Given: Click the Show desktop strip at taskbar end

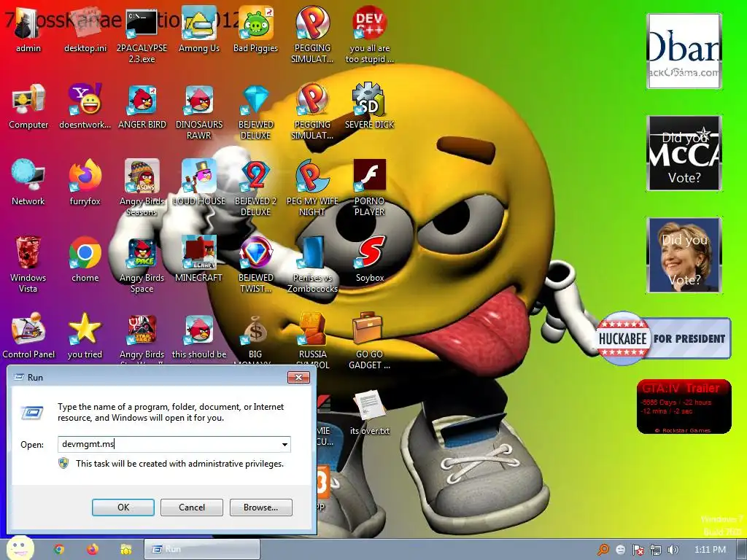Looking at the screenshot, I should click(741, 550).
